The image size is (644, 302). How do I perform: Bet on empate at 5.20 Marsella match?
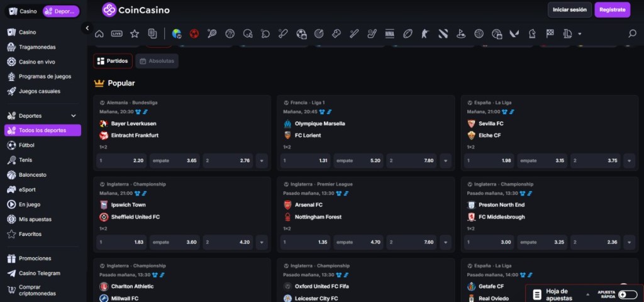(358, 160)
